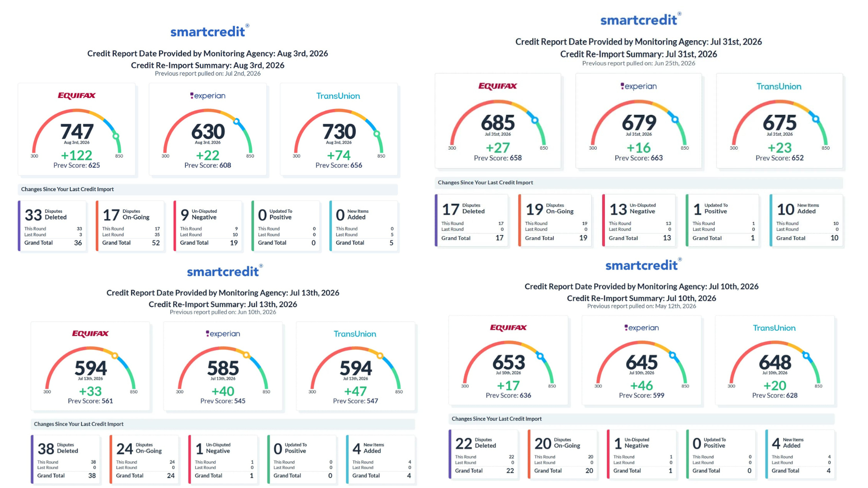This screenshot has width=868, height=488.
Task: Select the 13 Un-Disputed Negative card
Action: click(639, 220)
